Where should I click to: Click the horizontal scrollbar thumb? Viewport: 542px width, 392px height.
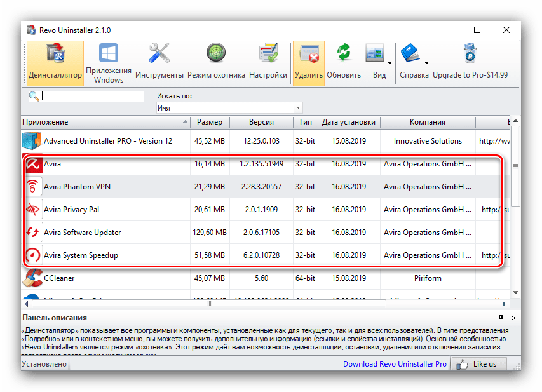click(x=209, y=304)
